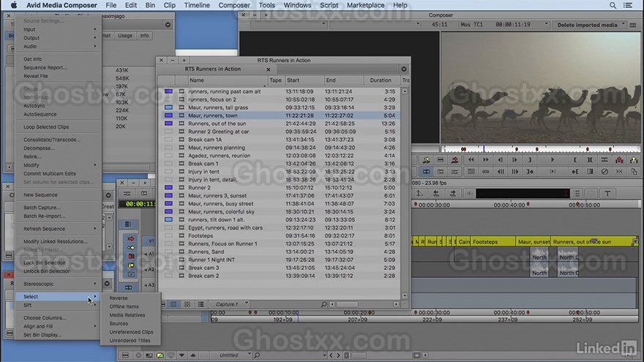Select the Info tab in background window

(144, 36)
